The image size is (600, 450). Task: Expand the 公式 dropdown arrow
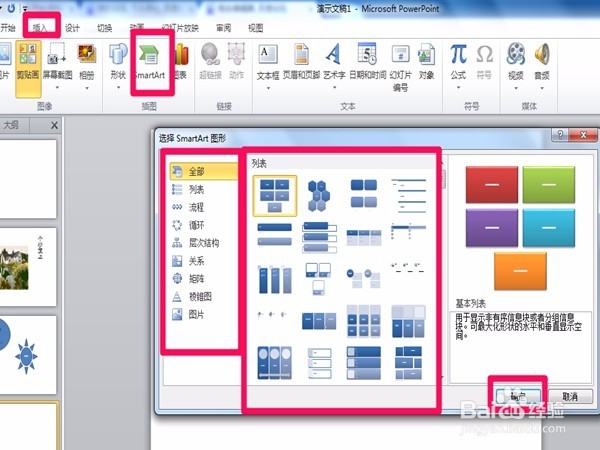coord(458,88)
